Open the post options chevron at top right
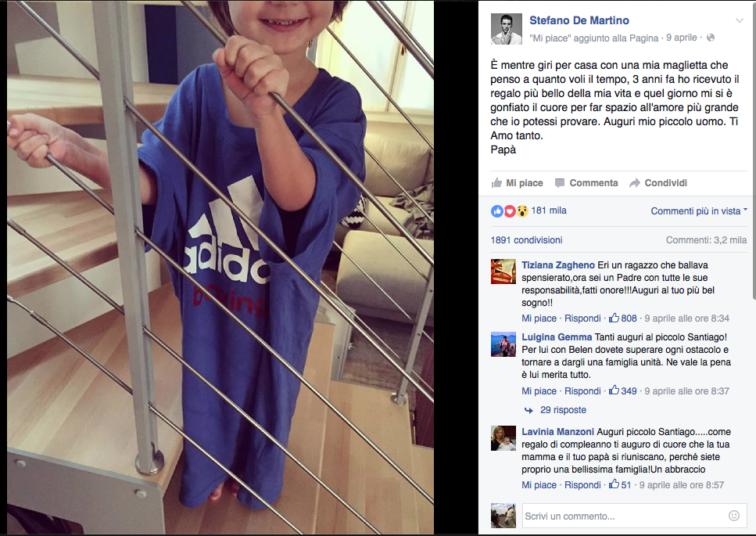Viewport: 756px width, 536px height. (739, 20)
